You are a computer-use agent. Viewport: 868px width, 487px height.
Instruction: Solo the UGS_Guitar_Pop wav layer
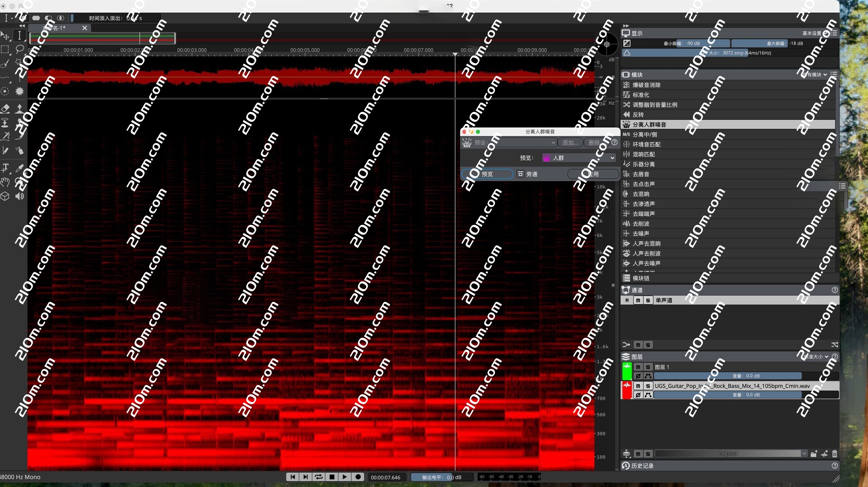[648, 386]
